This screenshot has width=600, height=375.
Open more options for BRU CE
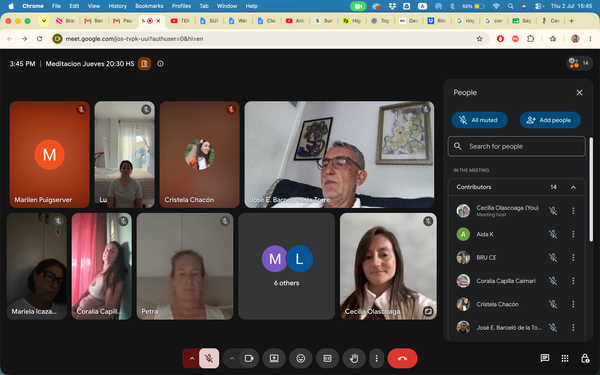click(573, 258)
